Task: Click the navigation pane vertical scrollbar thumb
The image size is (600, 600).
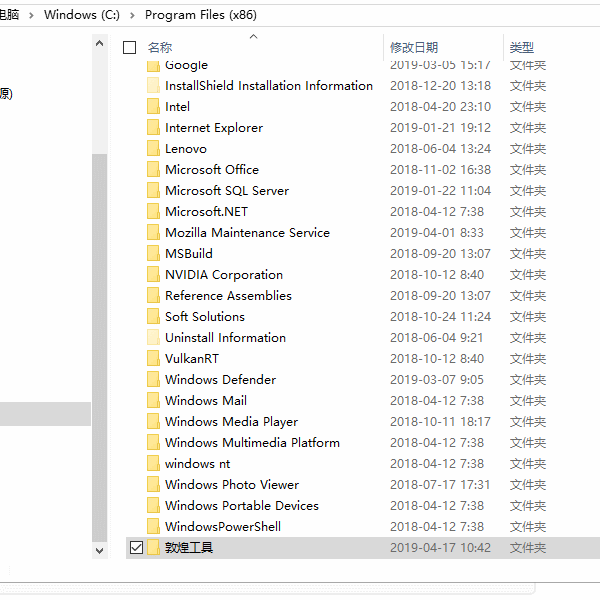Action: click(x=99, y=347)
